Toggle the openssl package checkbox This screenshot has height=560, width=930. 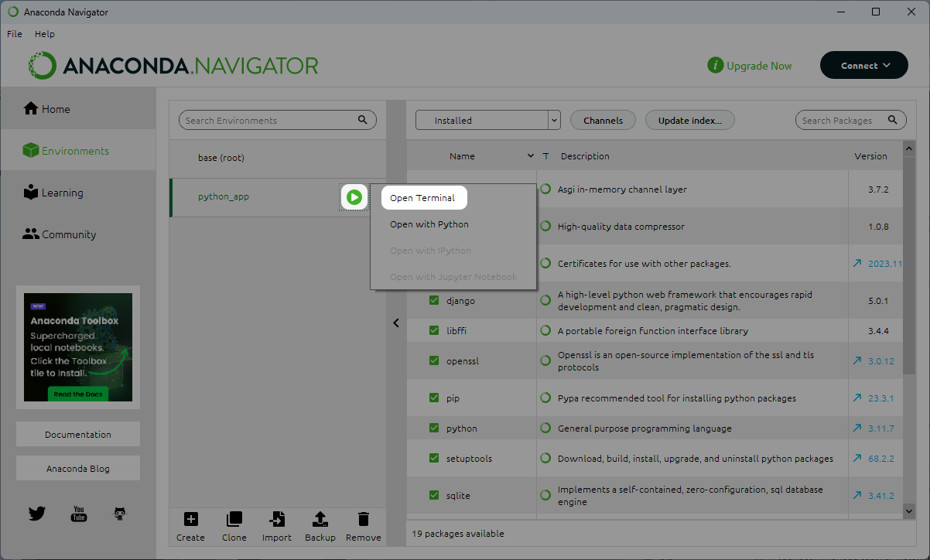434,360
